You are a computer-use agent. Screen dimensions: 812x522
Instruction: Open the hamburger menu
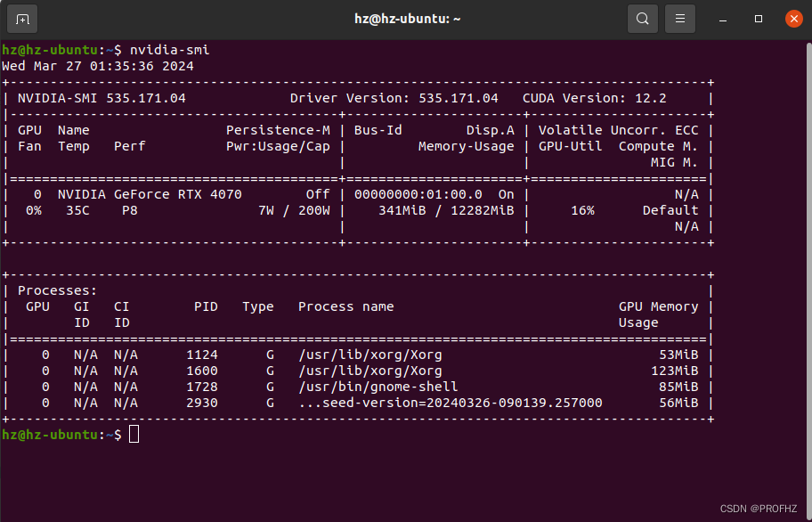tap(680, 20)
